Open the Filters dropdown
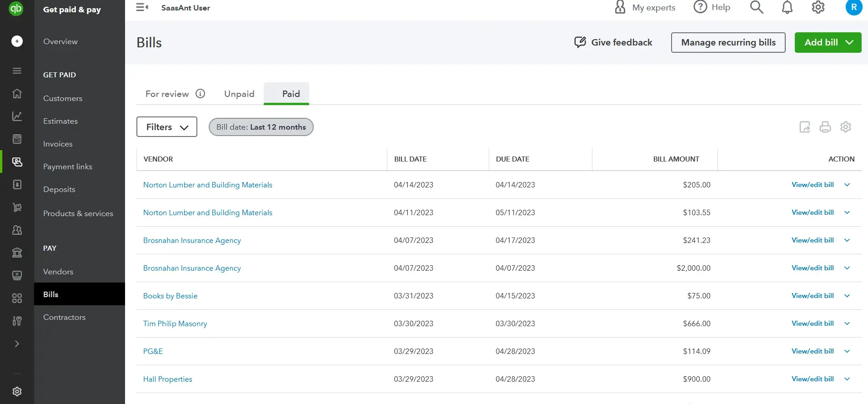The width and height of the screenshot is (868, 404). (x=167, y=127)
